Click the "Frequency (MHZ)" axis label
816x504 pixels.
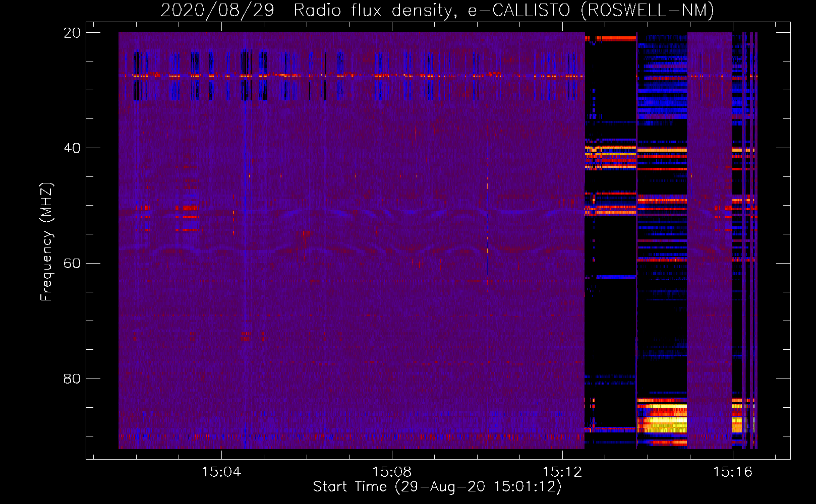point(46,242)
